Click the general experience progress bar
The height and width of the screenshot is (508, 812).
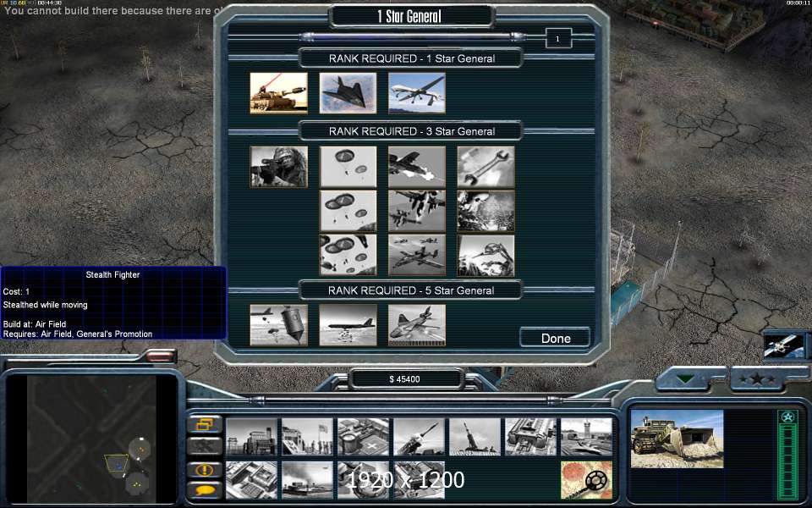pos(413,36)
